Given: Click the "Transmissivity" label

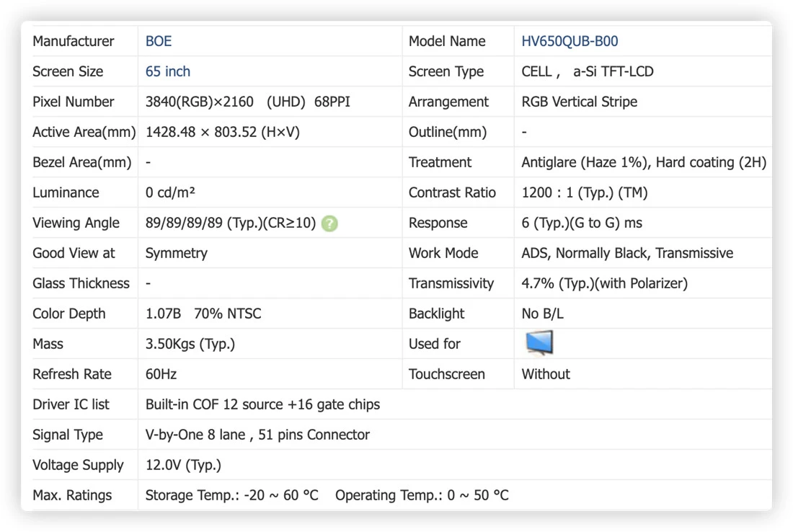Looking at the screenshot, I should [x=451, y=283].
